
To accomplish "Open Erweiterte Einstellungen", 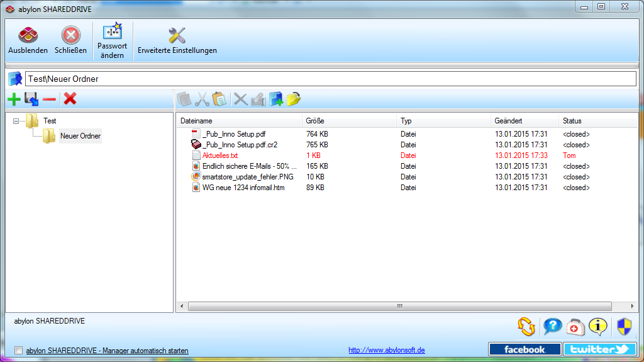I will (x=177, y=40).
